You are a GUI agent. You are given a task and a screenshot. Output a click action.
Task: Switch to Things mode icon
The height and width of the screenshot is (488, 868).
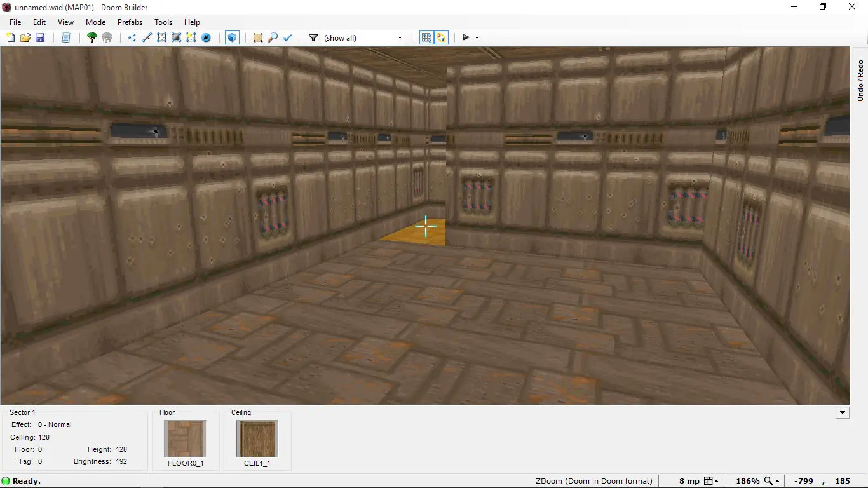coord(206,38)
